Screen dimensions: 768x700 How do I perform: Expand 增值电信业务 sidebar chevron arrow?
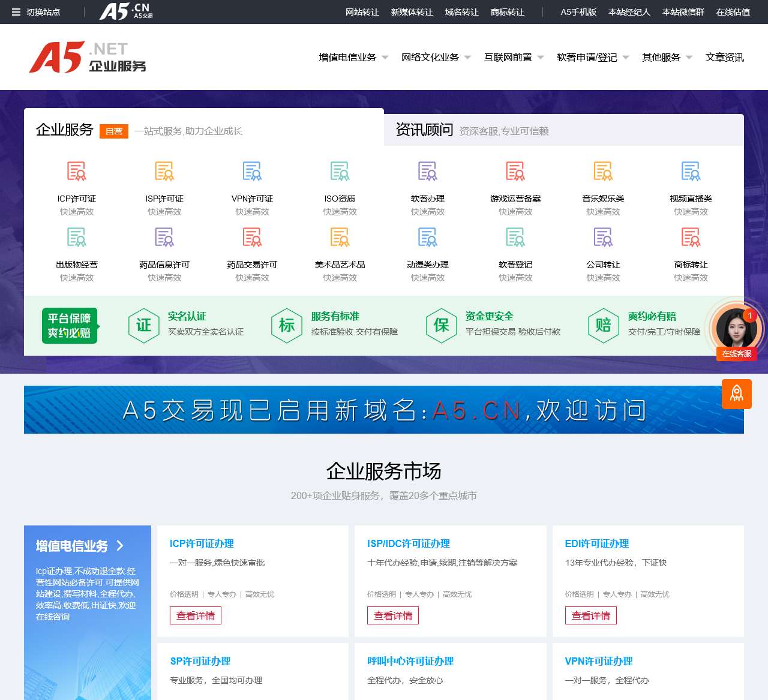click(120, 546)
